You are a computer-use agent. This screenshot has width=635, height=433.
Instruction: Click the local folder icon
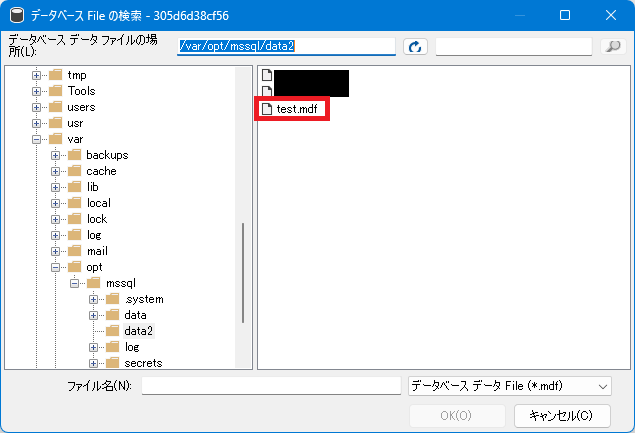click(x=75, y=203)
